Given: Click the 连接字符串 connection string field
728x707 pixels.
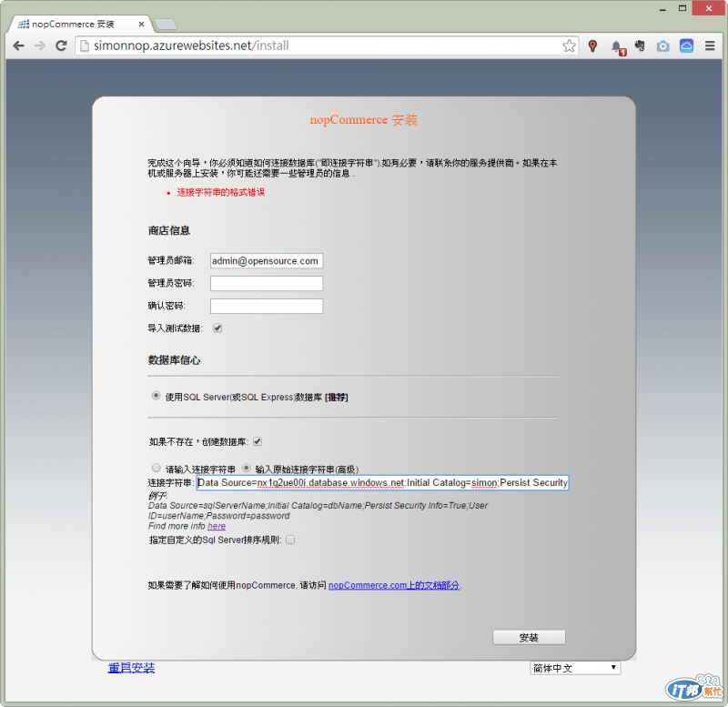Looking at the screenshot, I should [382, 483].
